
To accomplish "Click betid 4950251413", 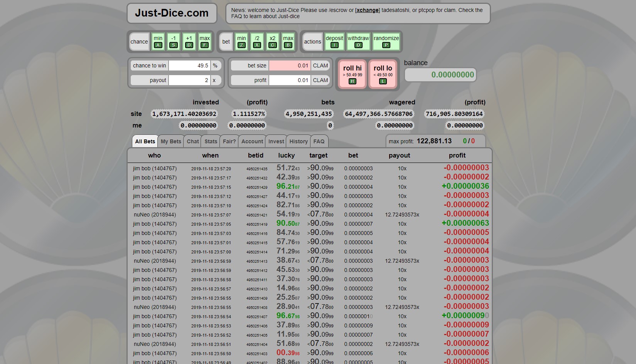I will point(257,261).
